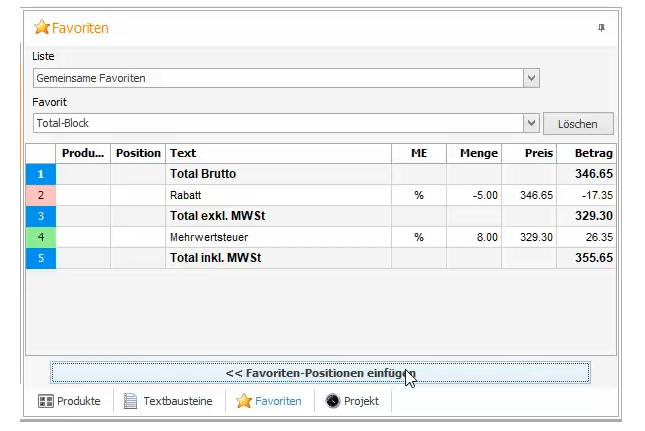The width and height of the screenshot is (645, 431).
Task: Click the pin icon of the Favoriten panel
Action: click(x=601, y=28)
